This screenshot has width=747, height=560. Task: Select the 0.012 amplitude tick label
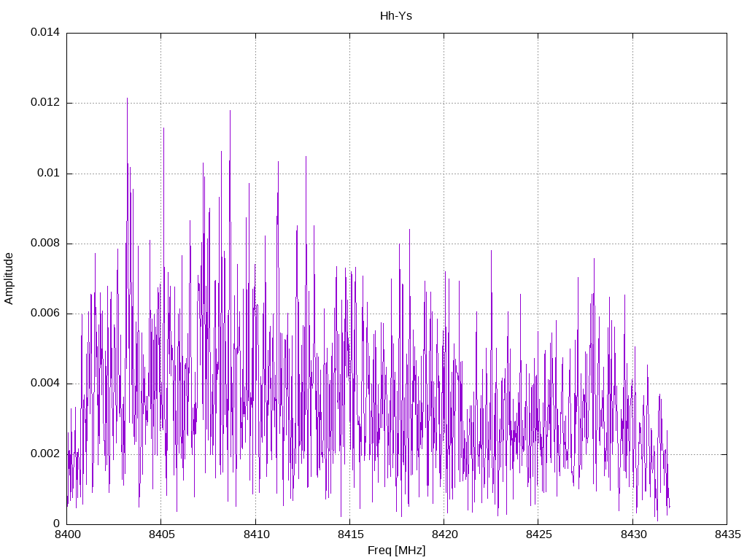[44, 103]
